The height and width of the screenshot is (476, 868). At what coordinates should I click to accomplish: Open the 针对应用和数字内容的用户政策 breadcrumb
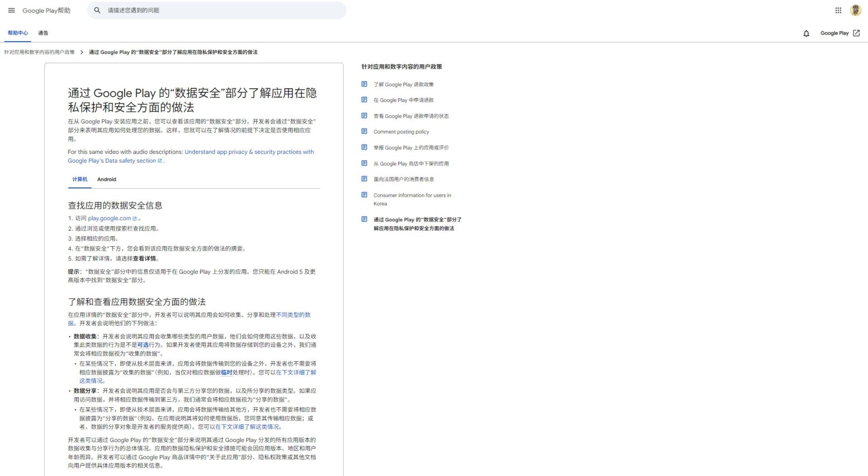pyautogui.click(x=39, y=52)
